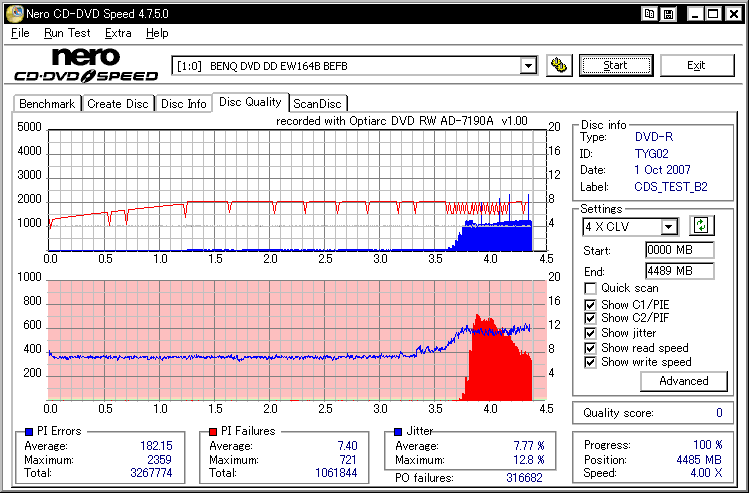Open the Extra menu
Image resolution: width=749 pixels, height=493 pixels.
(118, 33)
